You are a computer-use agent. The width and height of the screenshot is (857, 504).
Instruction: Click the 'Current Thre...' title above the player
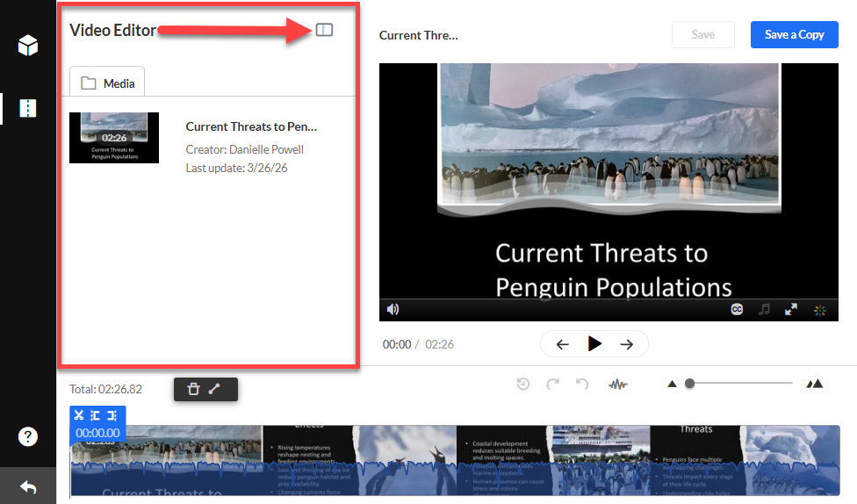click(x=419, y=35)
